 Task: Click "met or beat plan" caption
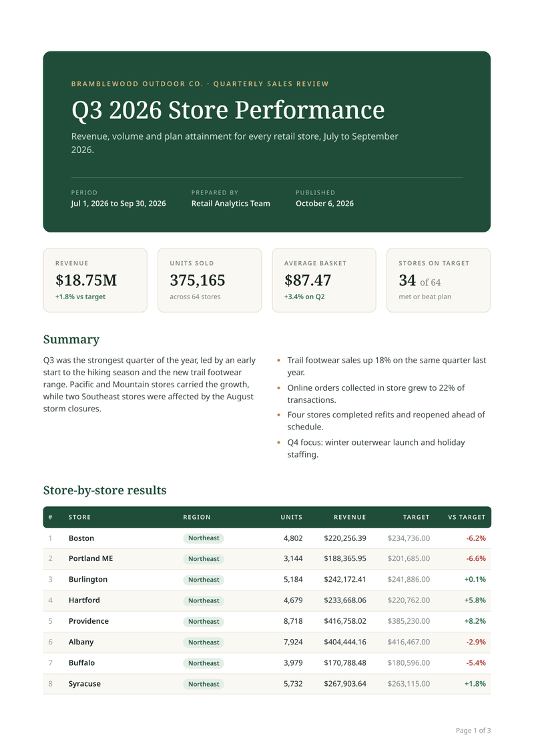tap(425, 297)
